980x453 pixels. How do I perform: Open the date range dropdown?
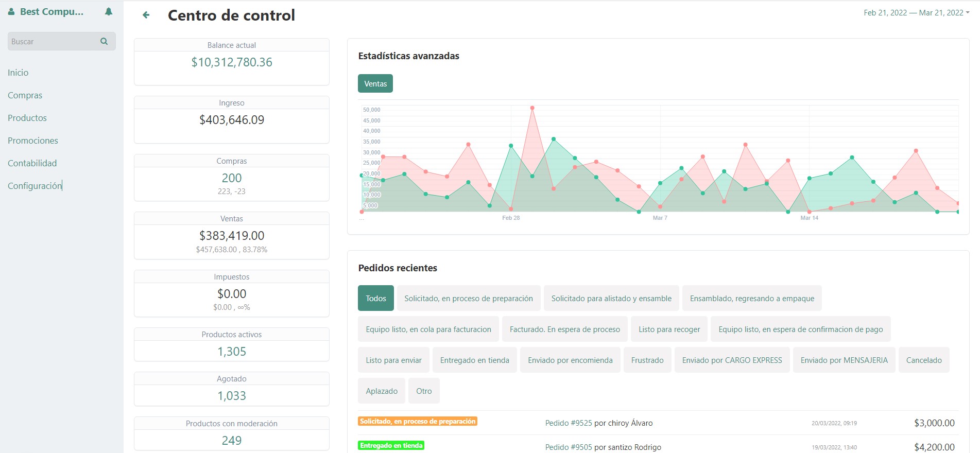pyautogui.click(x=916, y=13)
